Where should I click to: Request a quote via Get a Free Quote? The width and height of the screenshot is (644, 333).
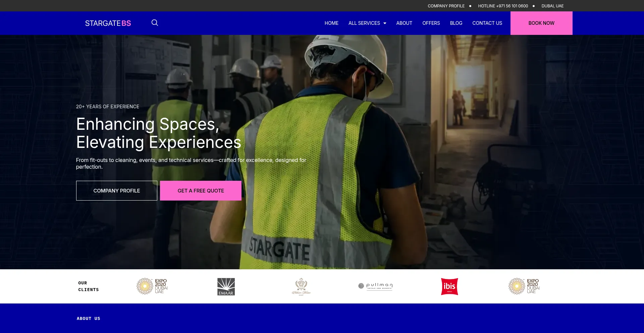point(201,190)
